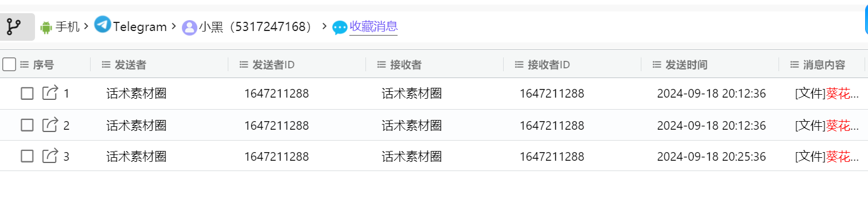Open the export icon in row 3

[x=50, y=156]
